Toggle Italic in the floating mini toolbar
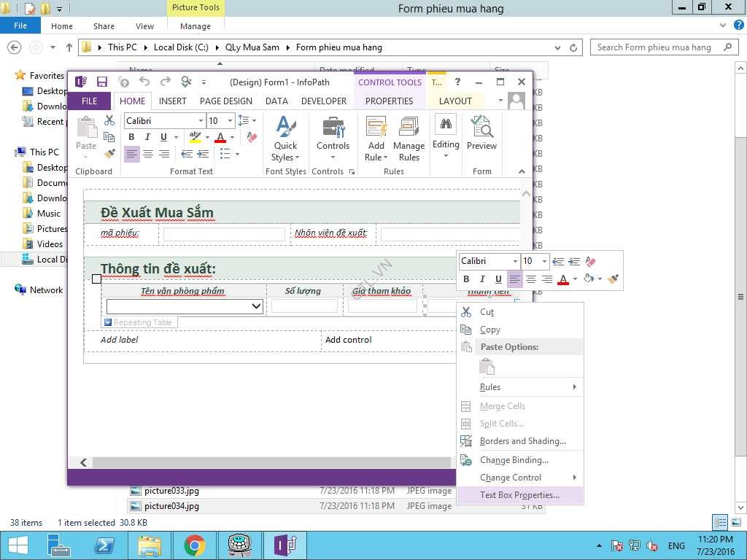Image resolution: width=747 pixels, height=560 pixels. (482, 279)
